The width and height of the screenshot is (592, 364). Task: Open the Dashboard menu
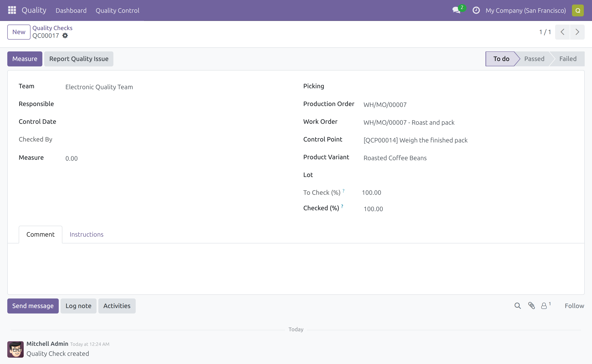[x=71, y=10]
